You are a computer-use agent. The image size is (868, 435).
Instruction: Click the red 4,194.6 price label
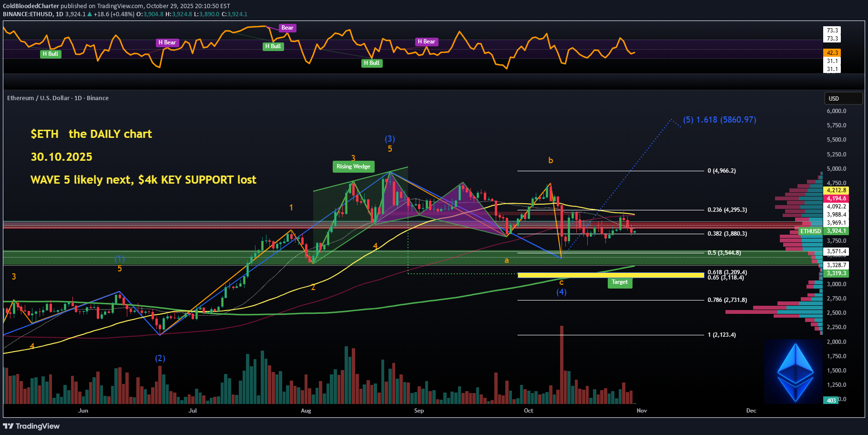pos(836,198)
